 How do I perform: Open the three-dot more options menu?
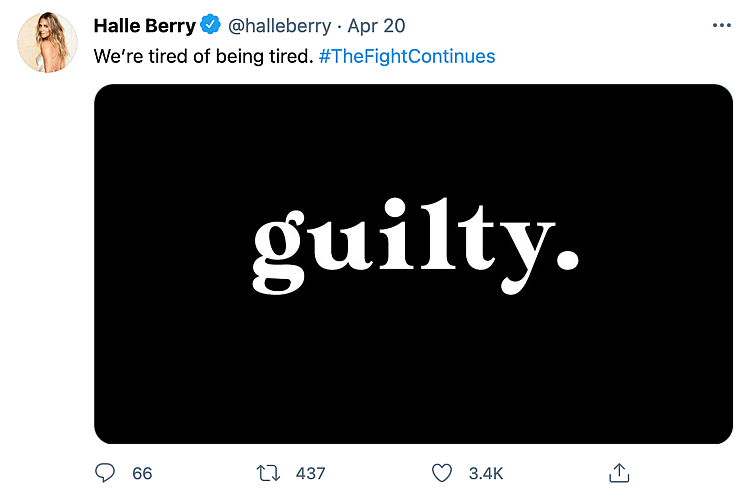(x=721, y=26)
